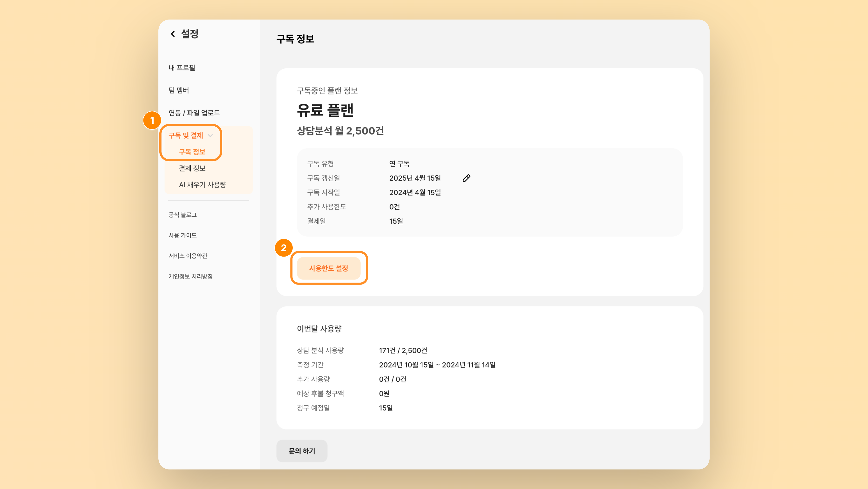Collapse the 구독 및 결제 chevron
Viewport: 868px width, 489px height.
[210, 136]
